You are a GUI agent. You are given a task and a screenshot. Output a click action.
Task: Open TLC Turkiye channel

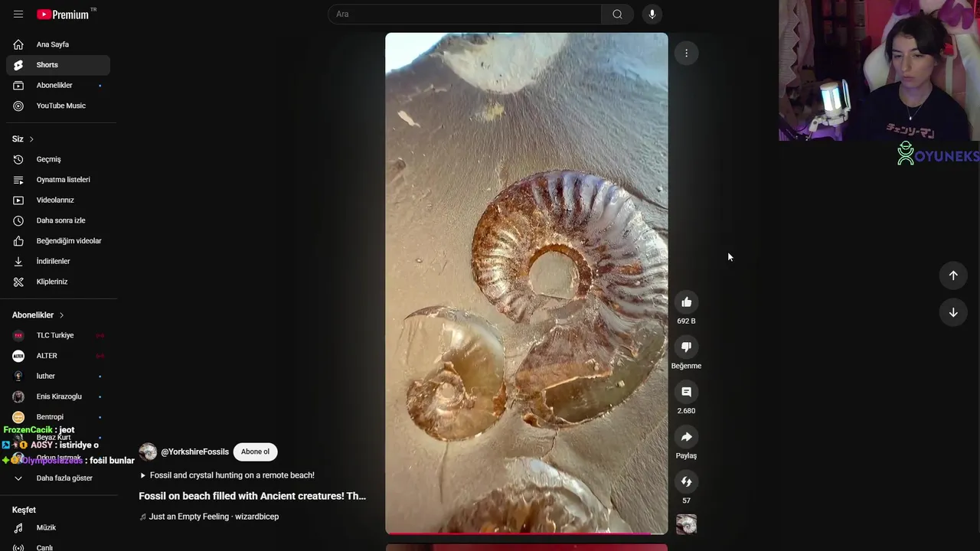click(x=58, y=335)
